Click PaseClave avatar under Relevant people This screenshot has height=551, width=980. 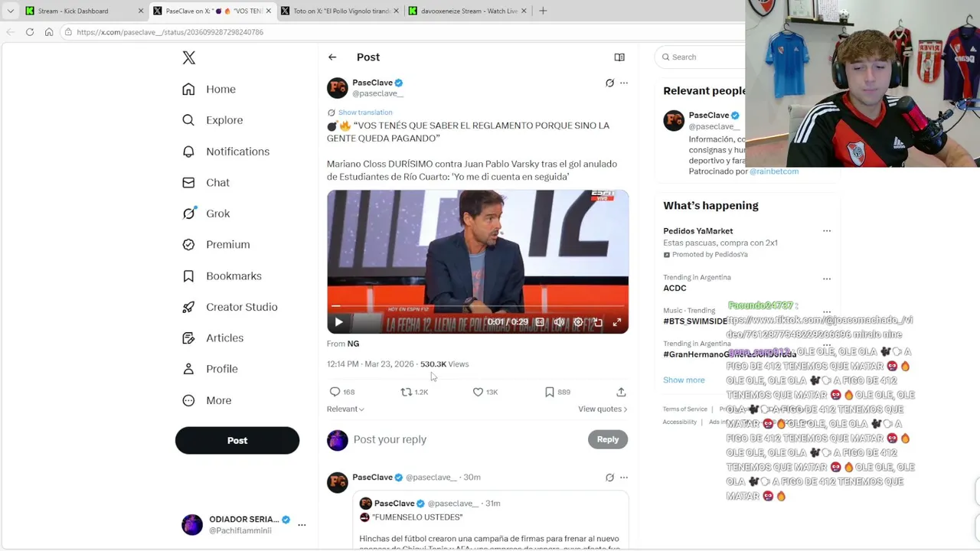674,121
